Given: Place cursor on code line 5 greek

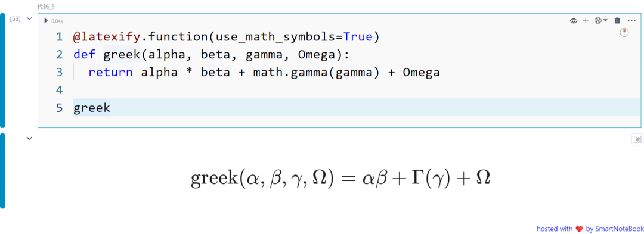Looking at the screenshot, I should tap(92, 108).
